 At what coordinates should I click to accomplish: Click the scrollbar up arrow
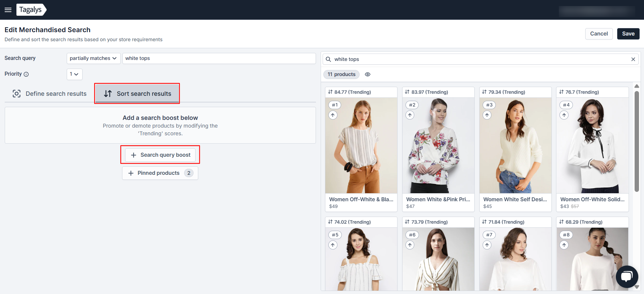[x=637, y=86]
